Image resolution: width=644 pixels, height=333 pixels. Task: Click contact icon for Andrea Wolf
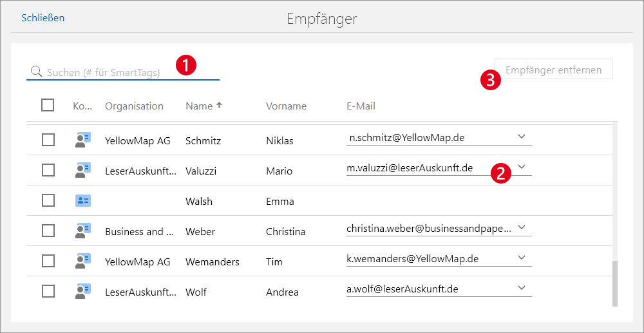coord(82,291)
